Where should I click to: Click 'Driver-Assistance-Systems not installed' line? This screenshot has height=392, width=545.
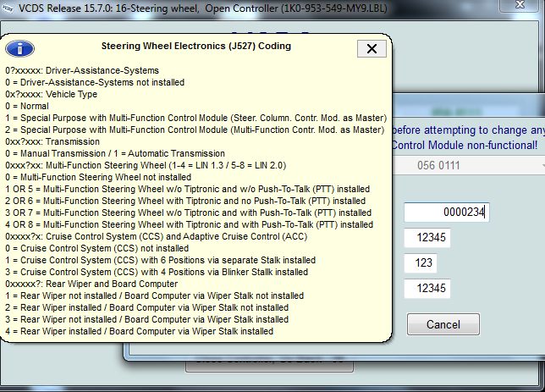[95, 82]
